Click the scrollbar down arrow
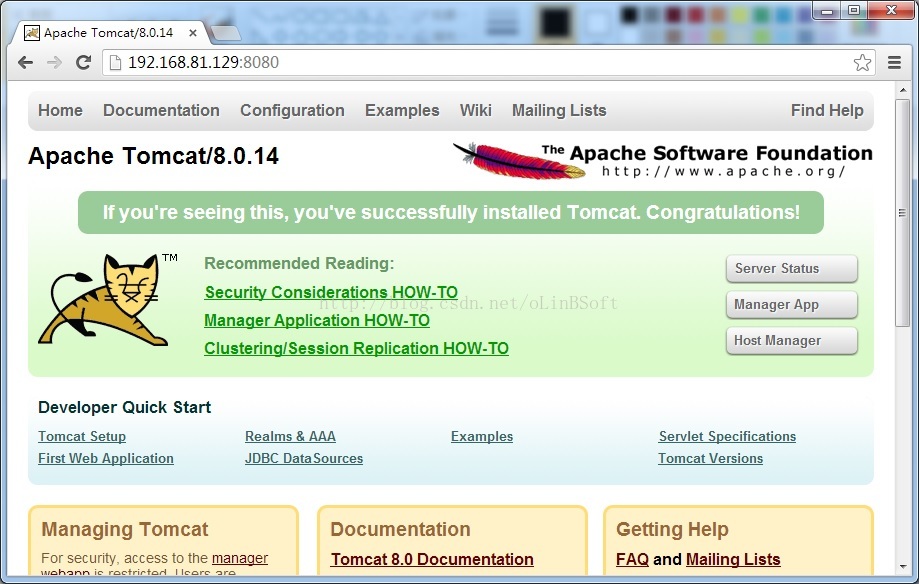The image size is (919, 584). point(903,568)
